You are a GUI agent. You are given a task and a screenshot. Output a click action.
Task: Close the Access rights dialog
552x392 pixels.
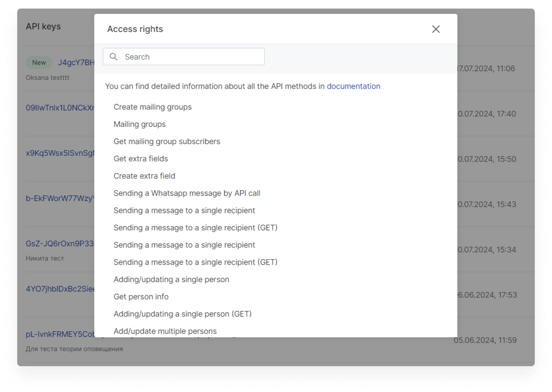pos(436,29)
